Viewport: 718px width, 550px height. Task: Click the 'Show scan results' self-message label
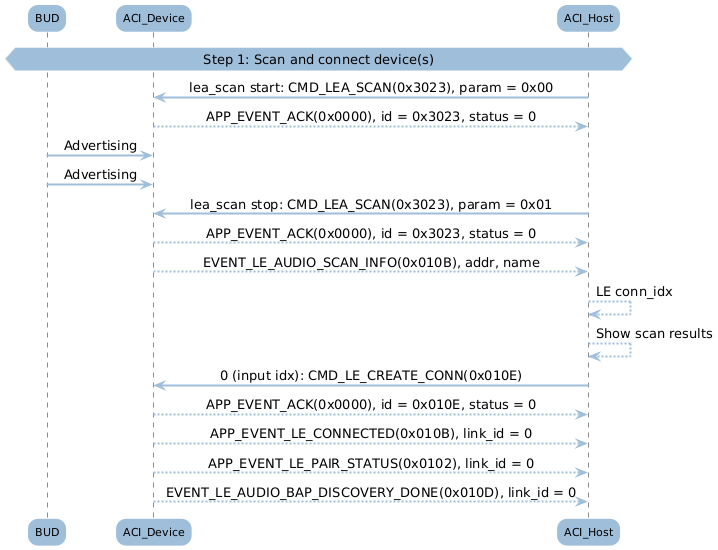(x=654, y=333)
